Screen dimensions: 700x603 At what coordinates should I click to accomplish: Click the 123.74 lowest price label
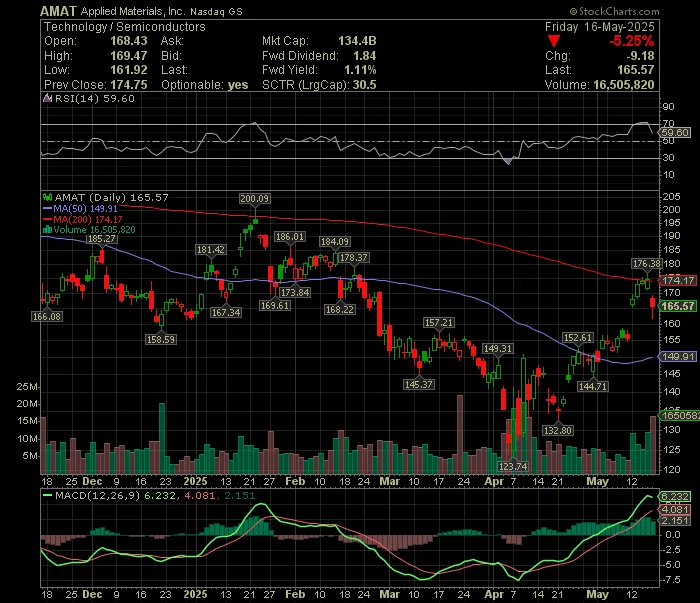[x=512, y=466]
